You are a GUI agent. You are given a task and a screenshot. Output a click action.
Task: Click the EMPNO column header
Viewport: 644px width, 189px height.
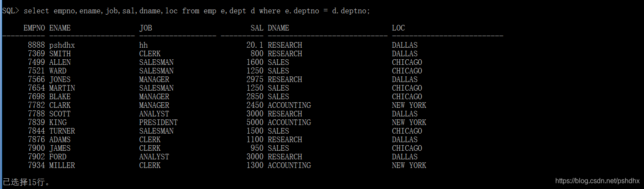click(34, 28)
